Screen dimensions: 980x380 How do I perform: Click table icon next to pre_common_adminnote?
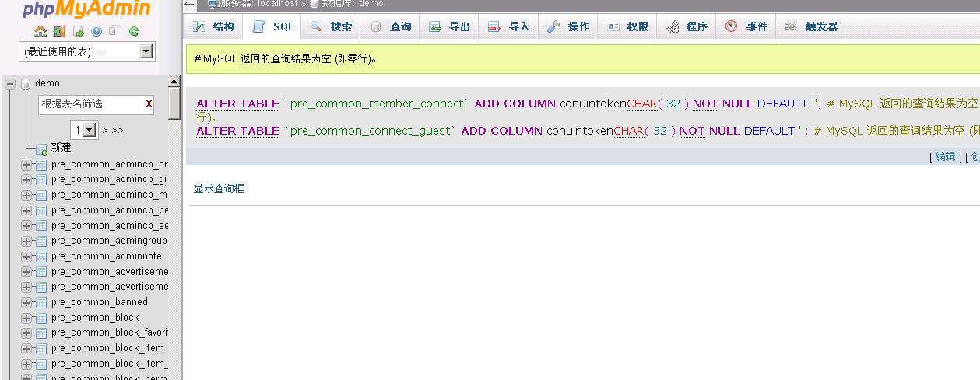(x=41, y=257)
